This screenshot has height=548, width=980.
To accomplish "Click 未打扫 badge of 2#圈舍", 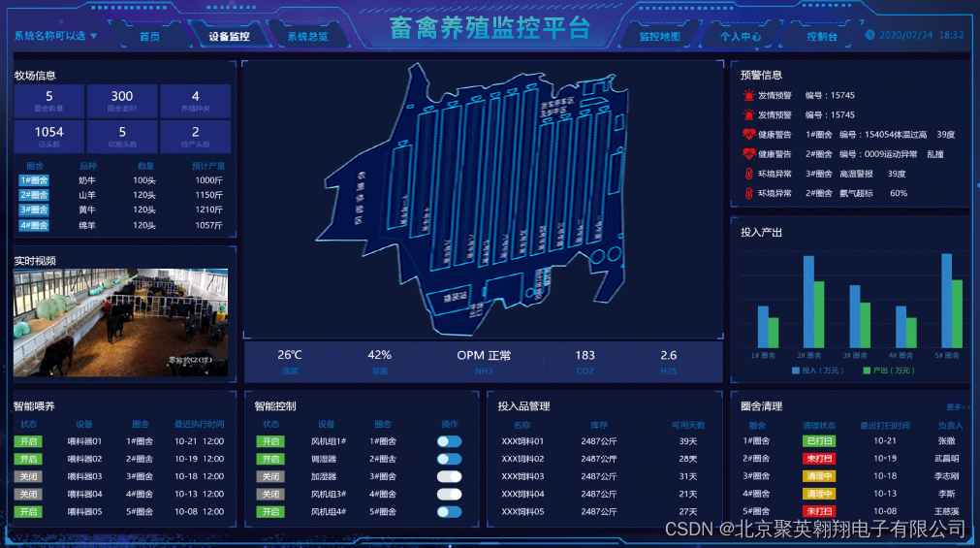I will [819, 458].
